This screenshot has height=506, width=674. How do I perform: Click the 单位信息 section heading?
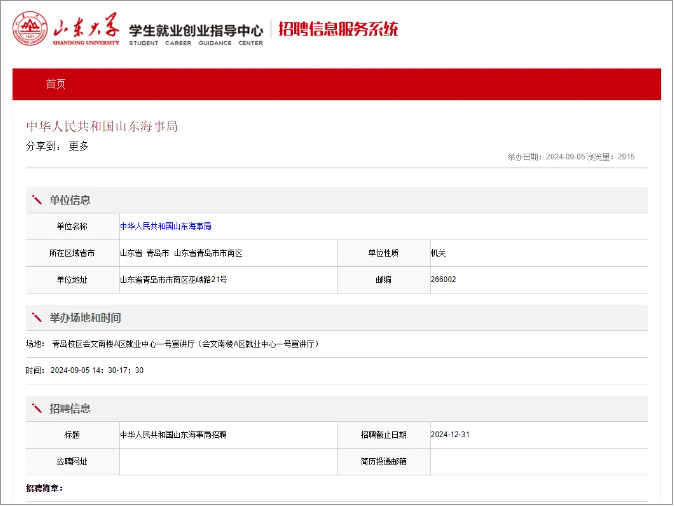pos(70,200)
